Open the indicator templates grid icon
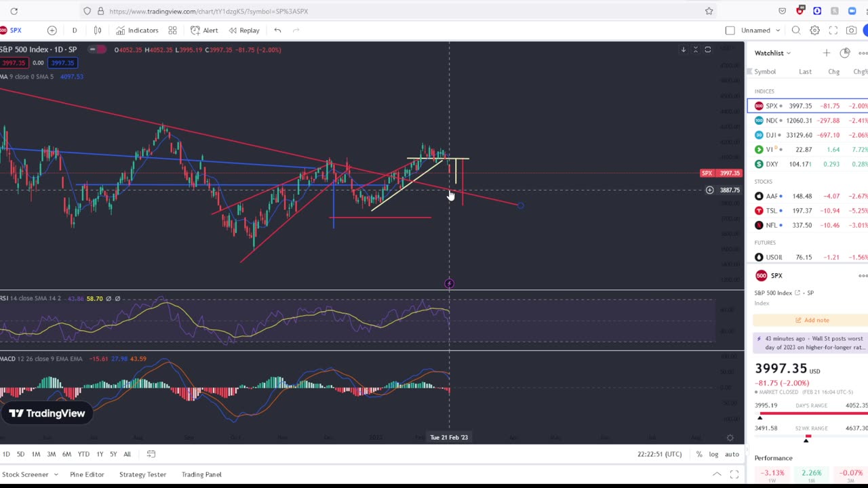Viewport: 868px width, 488px height. 173,30
